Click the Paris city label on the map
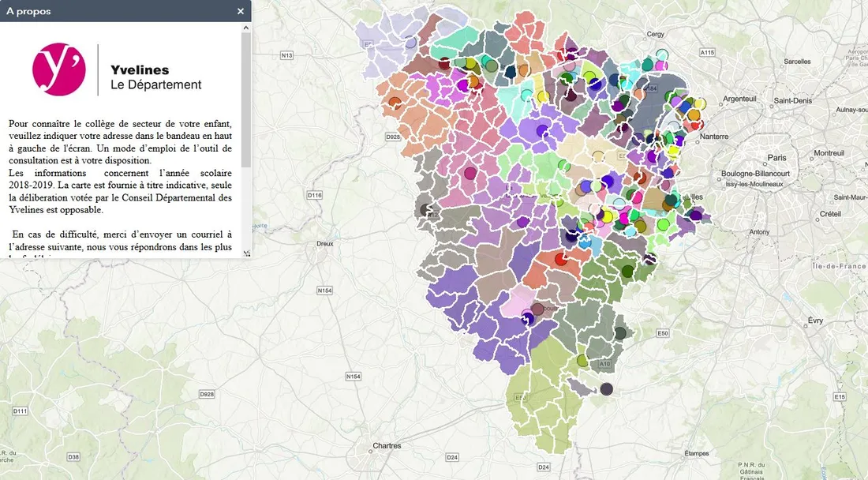This screenshot has width=868, height=480. click(x=777, y=157)
